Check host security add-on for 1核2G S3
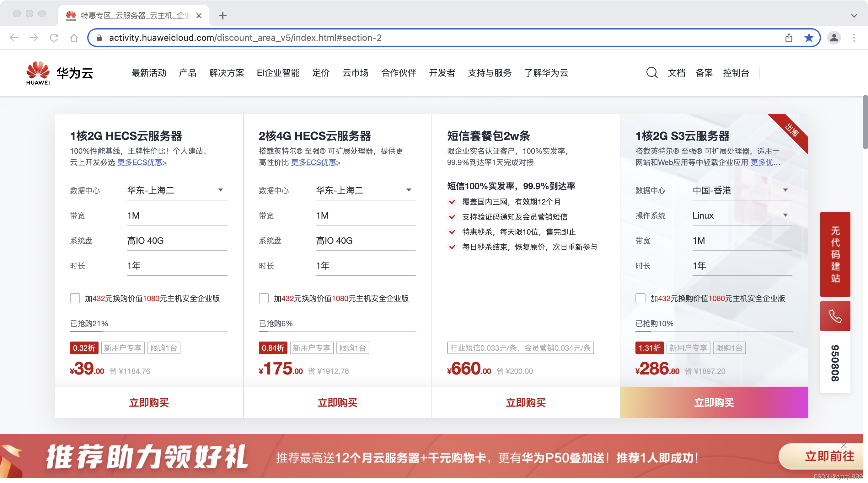 [640, 298]
